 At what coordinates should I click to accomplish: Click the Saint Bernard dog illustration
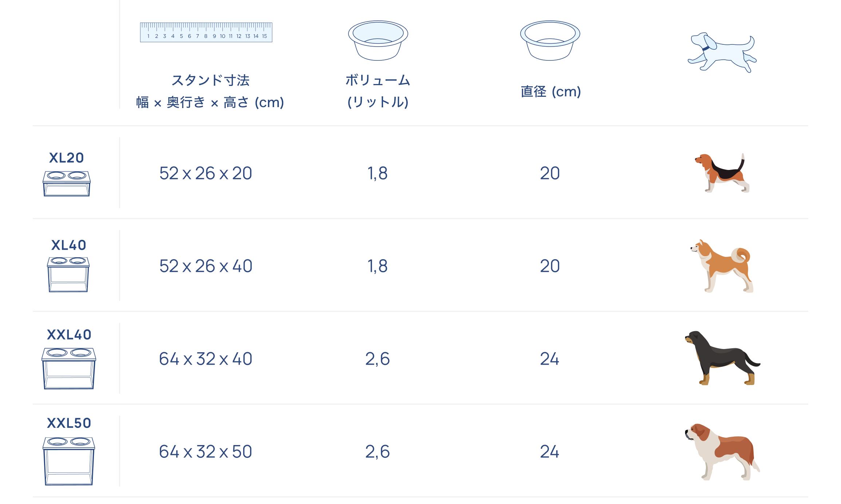point(722,452)
